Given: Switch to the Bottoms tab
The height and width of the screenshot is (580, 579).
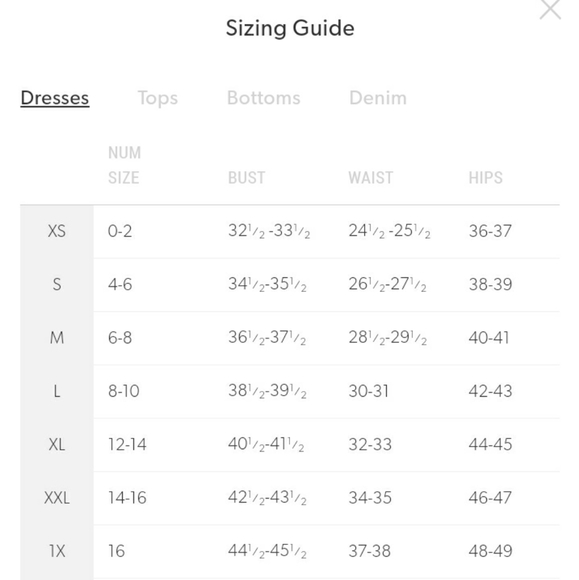Looking at the screenshot, I should click(263, 98).
